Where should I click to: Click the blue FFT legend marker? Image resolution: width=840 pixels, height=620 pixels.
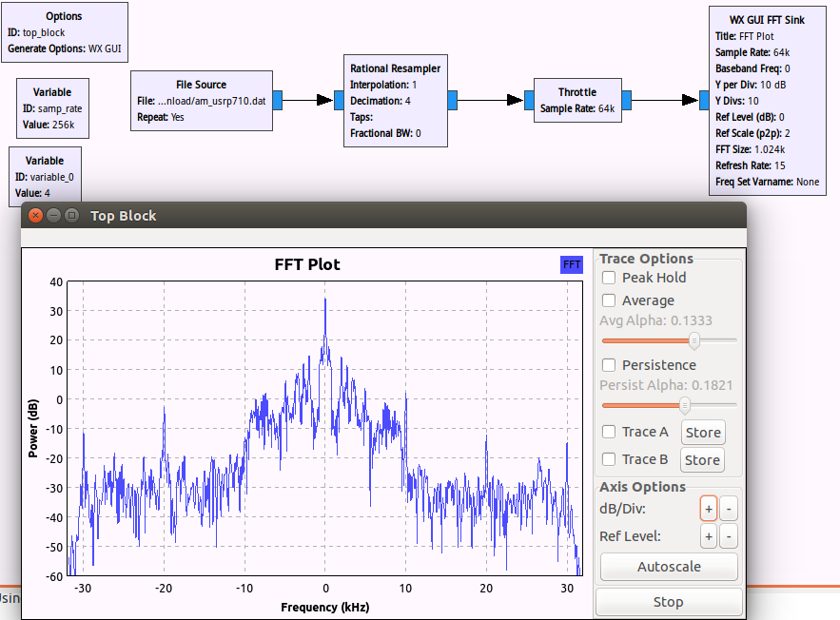(572, 265)
